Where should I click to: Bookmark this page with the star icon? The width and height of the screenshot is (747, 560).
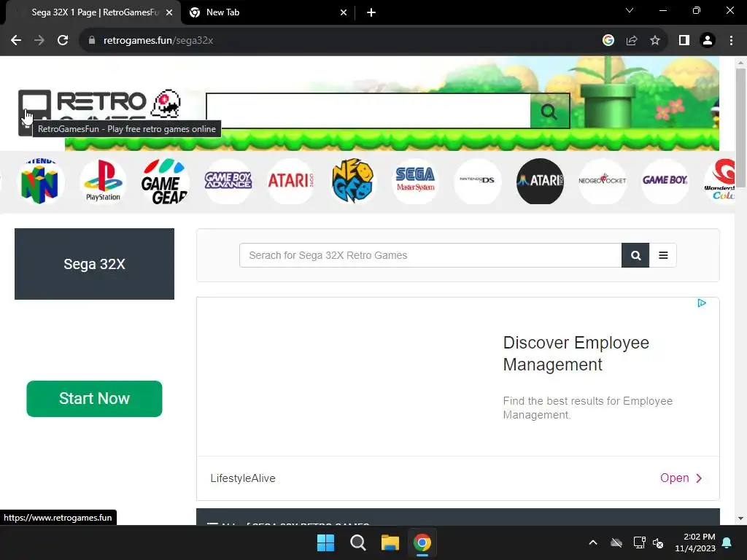point(655,41)
